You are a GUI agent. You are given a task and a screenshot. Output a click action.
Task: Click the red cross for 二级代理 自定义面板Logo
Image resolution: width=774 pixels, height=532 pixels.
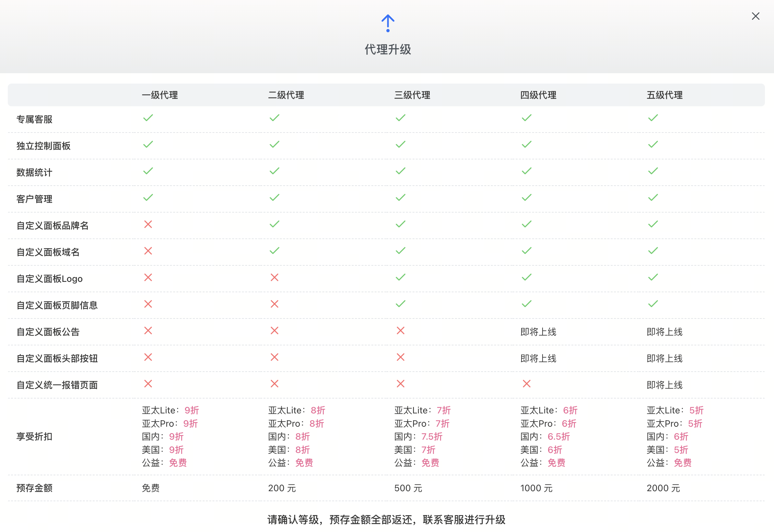tap(274, 277)
